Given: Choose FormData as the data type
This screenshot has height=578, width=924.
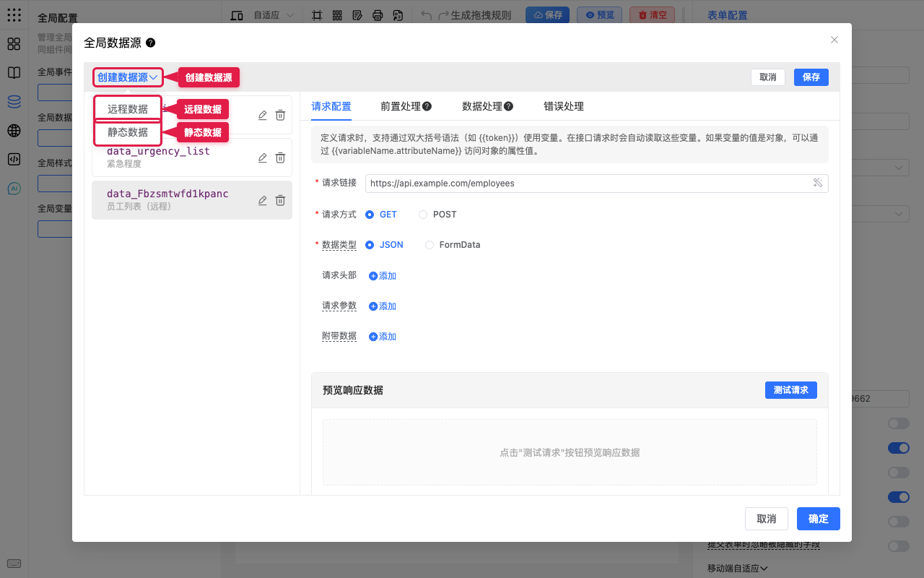Looking at the screenshot, I should [x=453, y=245].
